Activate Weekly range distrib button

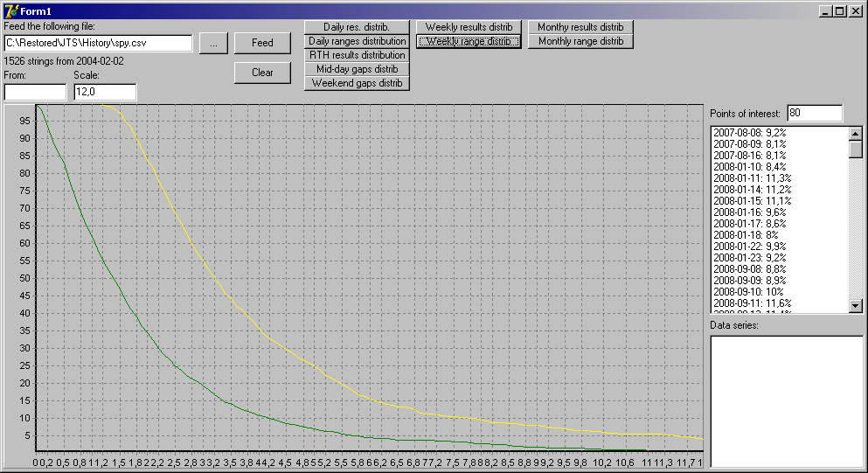point(469,41)
